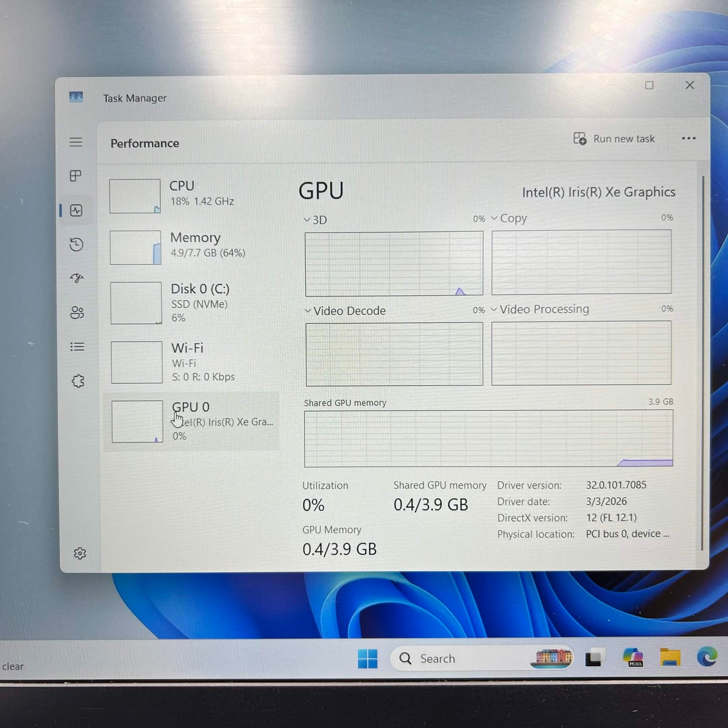This screenshot has width=728, height=728.
Task: Open the Services page puzzle icon
Action: (x=78, y=381)
